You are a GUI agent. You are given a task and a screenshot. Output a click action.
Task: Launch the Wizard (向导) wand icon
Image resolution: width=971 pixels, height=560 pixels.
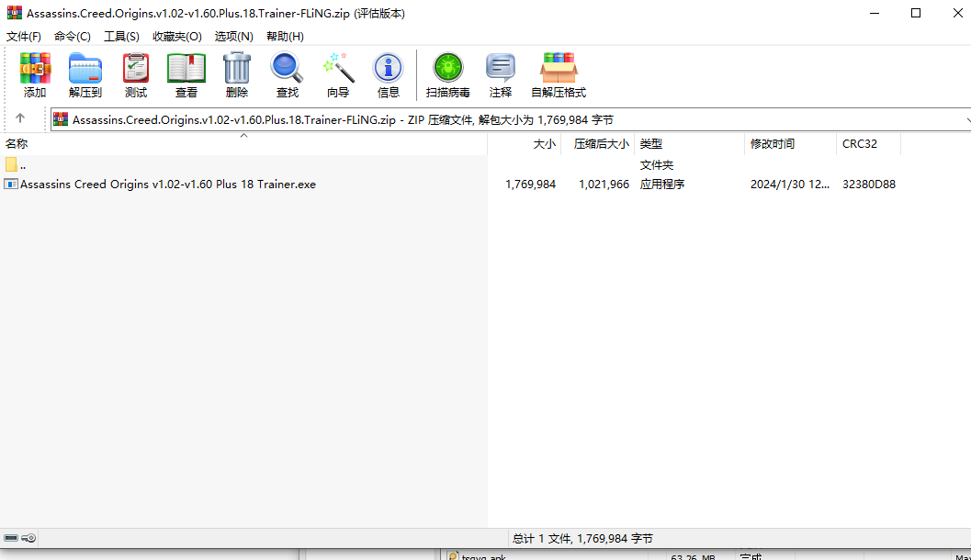click(x=338, y=74)
